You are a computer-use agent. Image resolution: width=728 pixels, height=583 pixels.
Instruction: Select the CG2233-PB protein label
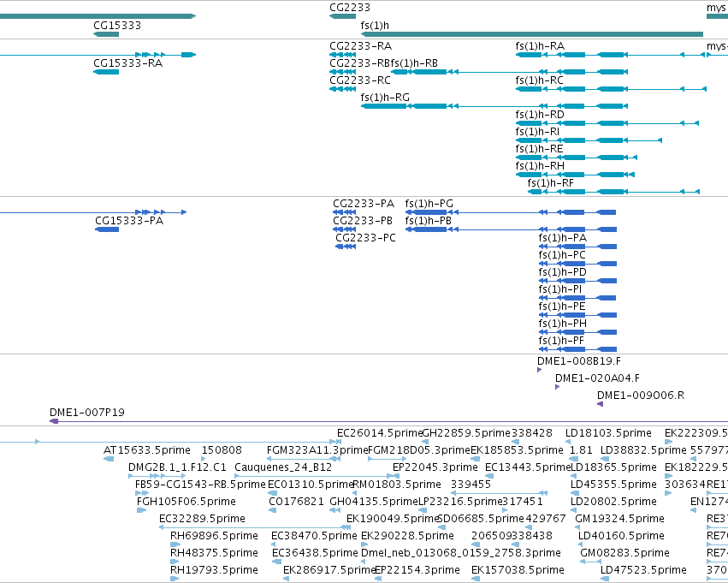[x=363, y=221]
